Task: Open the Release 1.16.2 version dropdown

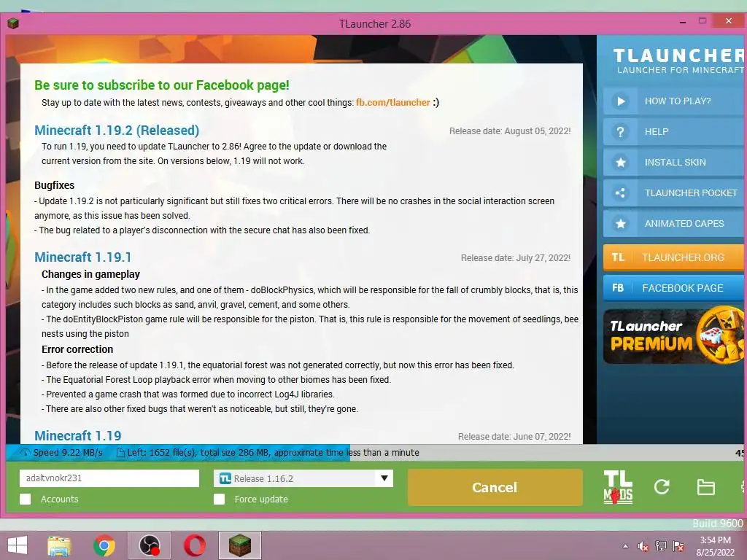Action: pyautogui.click(x=303, y=478)
